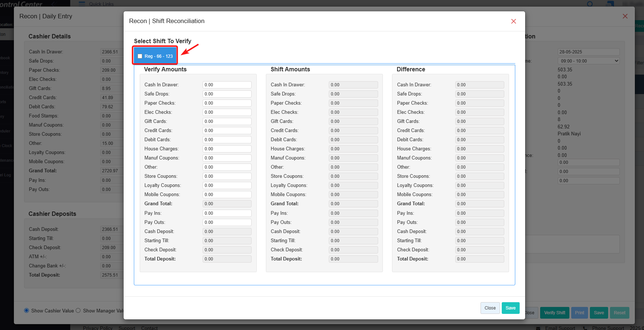Click the Cashier Details Other value 15.00
The width and height of the screenshot is (644, 330).
tap(112, 143)
